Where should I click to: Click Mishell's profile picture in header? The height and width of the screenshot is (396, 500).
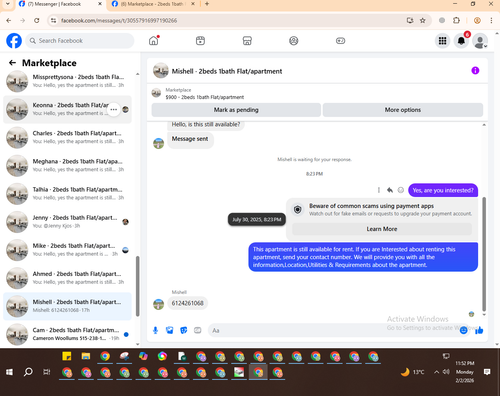161,71
